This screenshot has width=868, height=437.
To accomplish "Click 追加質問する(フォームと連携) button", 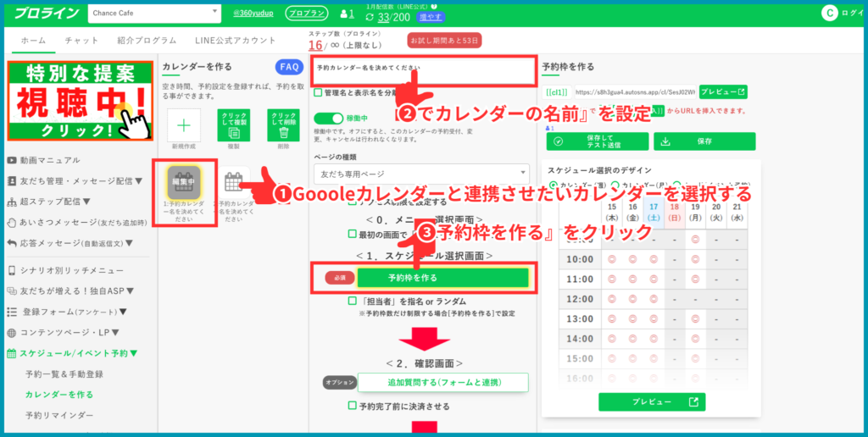I will coord(443,382).
